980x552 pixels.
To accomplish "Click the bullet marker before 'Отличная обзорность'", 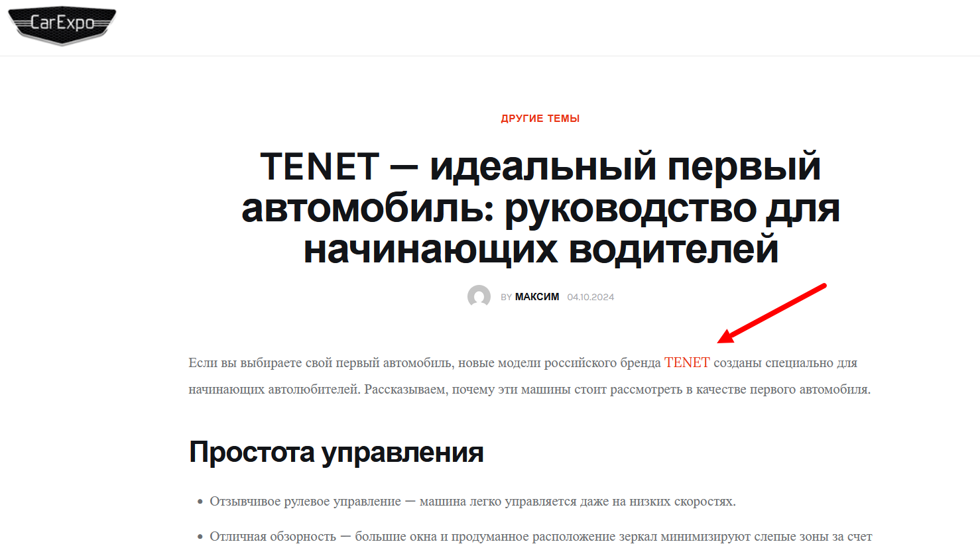I will 200,537.
